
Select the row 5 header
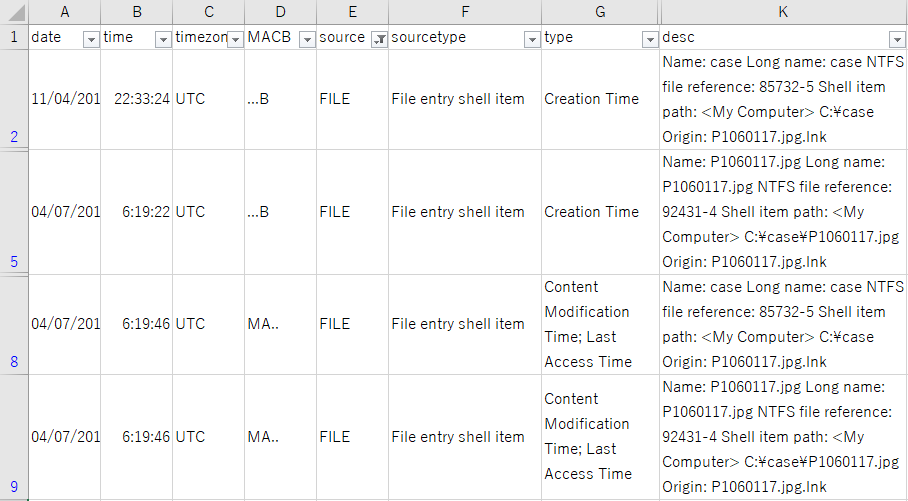14,212
